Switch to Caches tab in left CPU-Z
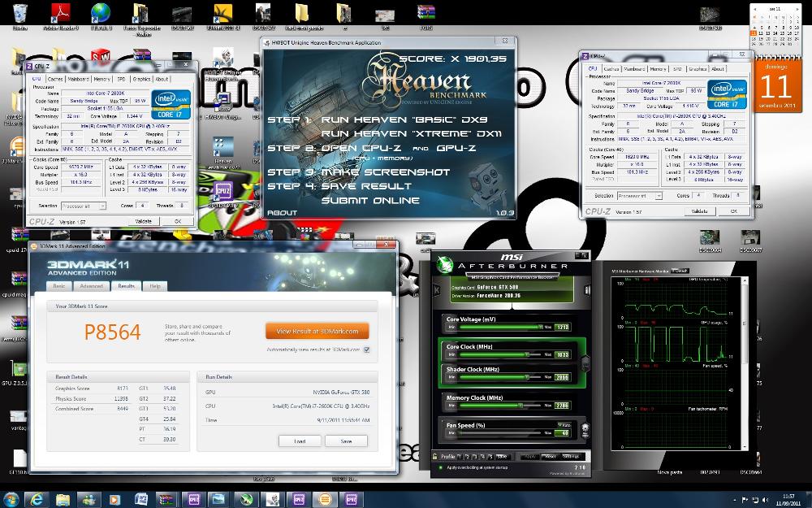Screen dimensions: 812x508 click(x=55, y=80)
